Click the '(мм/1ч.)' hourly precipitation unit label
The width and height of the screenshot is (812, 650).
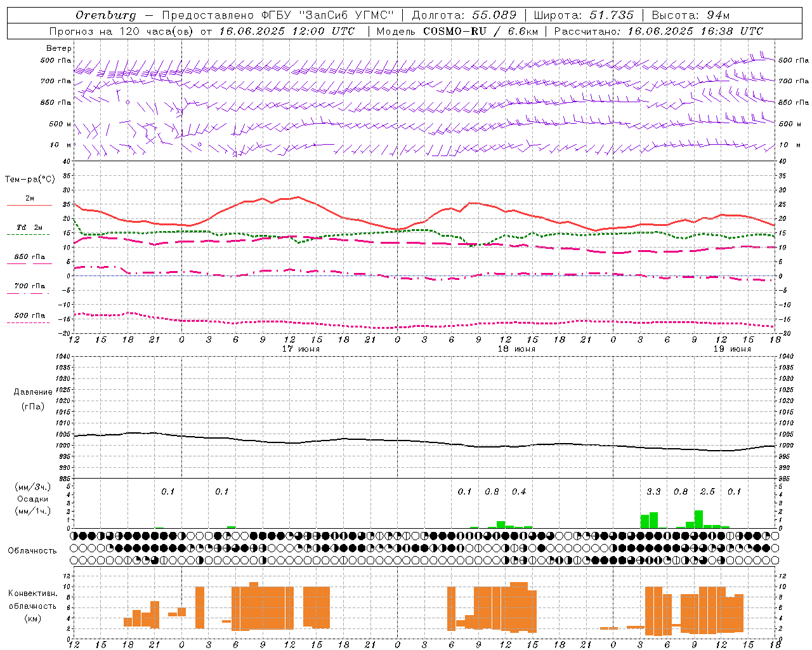(x=32, y=511)
